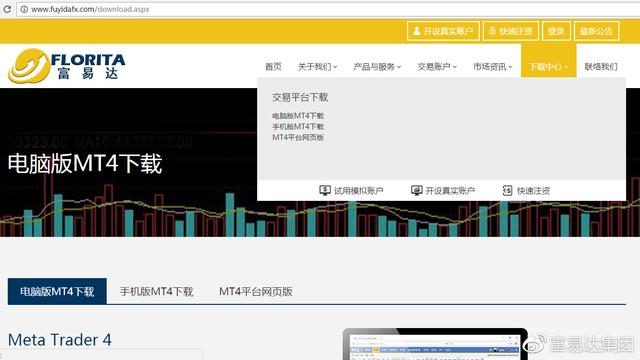
Task: Click the MT4 platform laptop preview image
Action: 435,344
